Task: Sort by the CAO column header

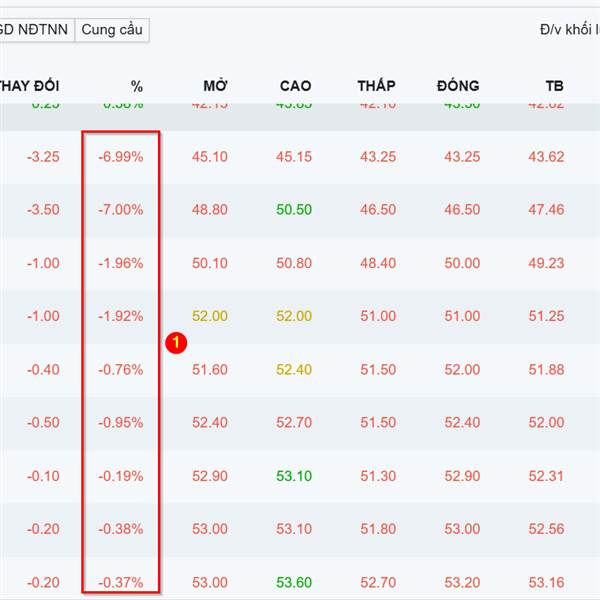Action: [x=295, y=86]
